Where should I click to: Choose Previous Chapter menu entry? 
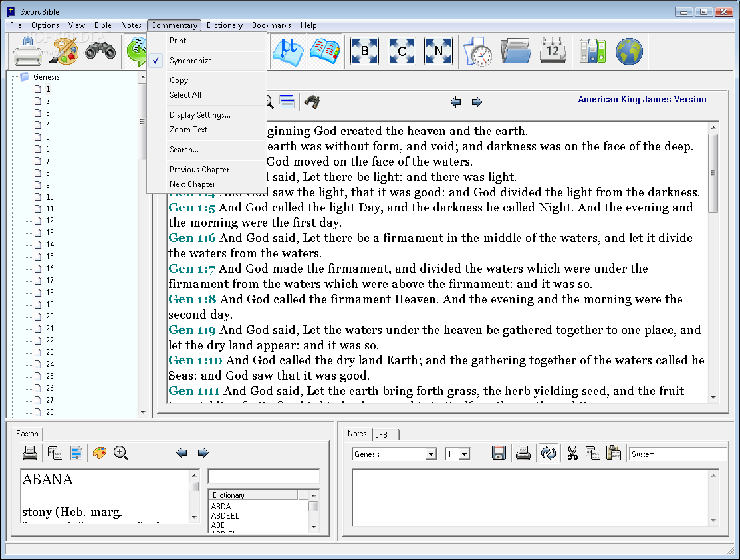tap(207, 169)
